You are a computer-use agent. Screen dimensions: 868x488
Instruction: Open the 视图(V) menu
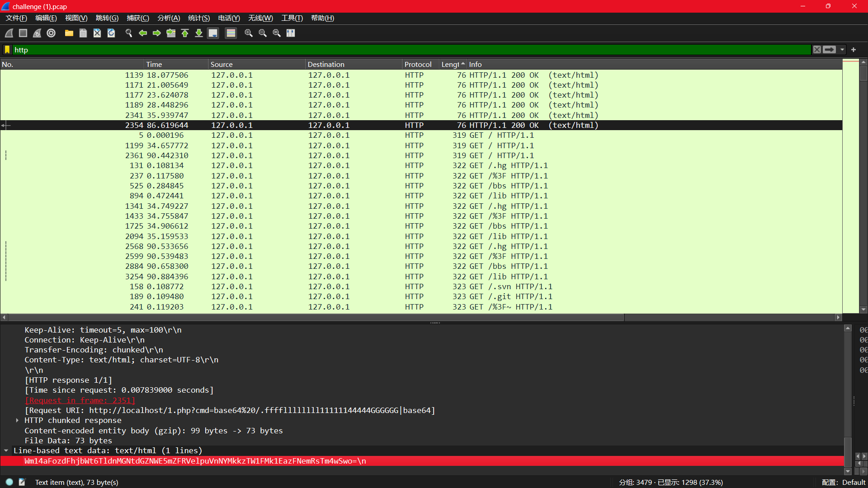[x=76, y=18]
